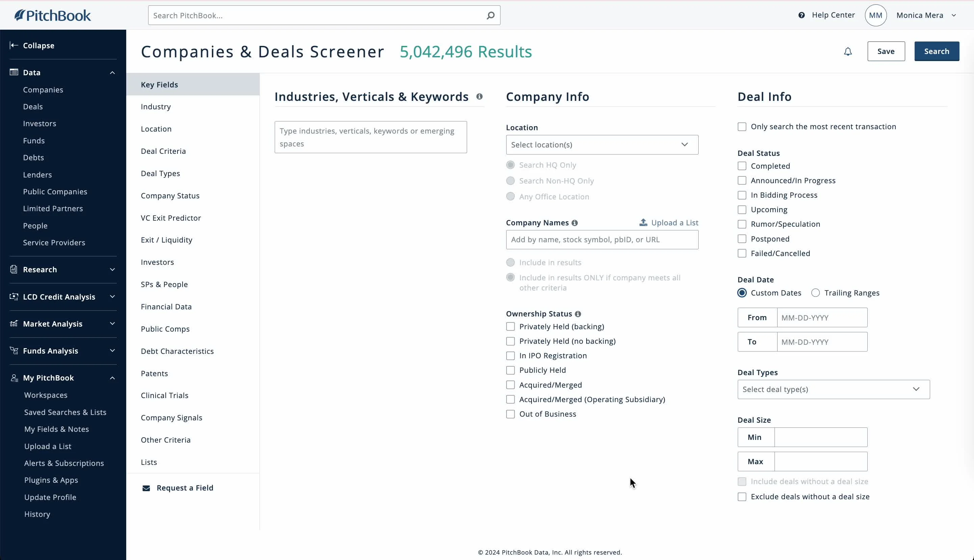974x560 pixels.
Task: Collapse the My PitchBook chevron
Action: [x=112, y=378]
